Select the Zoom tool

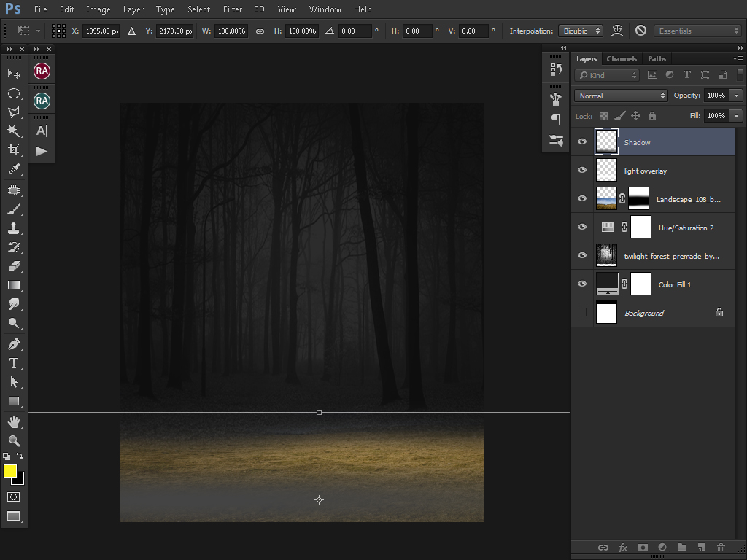[x=13, y=440]
